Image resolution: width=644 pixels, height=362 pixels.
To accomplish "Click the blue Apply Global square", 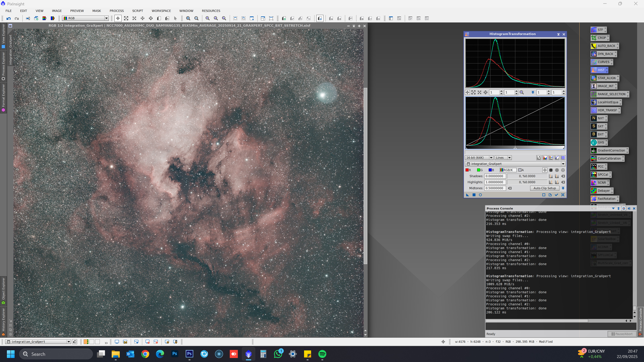I will (474, 195).
